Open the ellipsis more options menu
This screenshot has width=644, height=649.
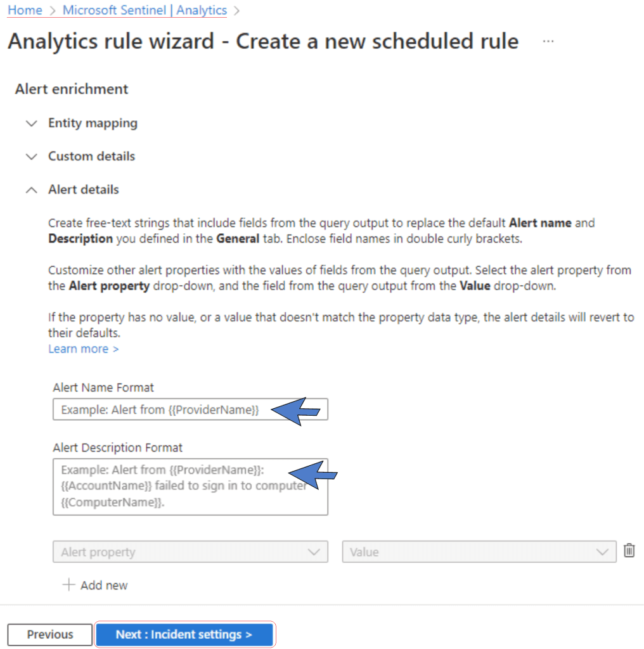coord(548,41)
